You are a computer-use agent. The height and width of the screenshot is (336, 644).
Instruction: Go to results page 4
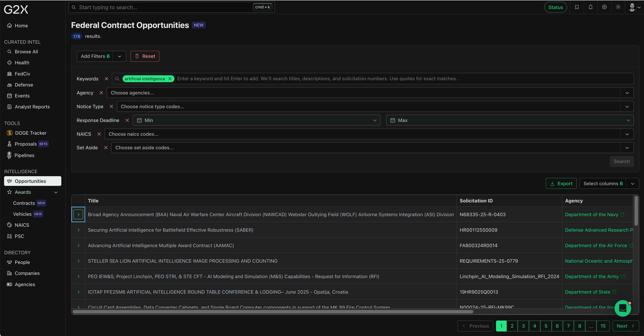pos(535,326)
